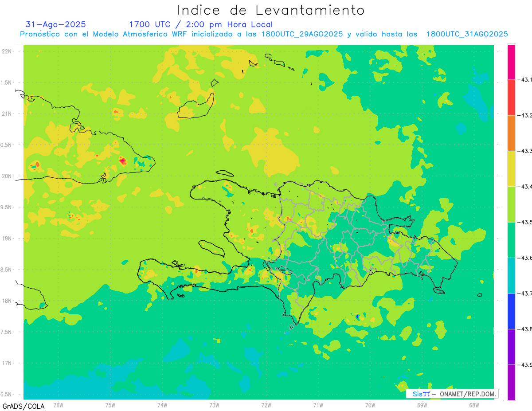532x411 pixels.
Task: Click the 'Pronóstico con el Modelo Atmosférico WRF' line
Action: (264, 34)
